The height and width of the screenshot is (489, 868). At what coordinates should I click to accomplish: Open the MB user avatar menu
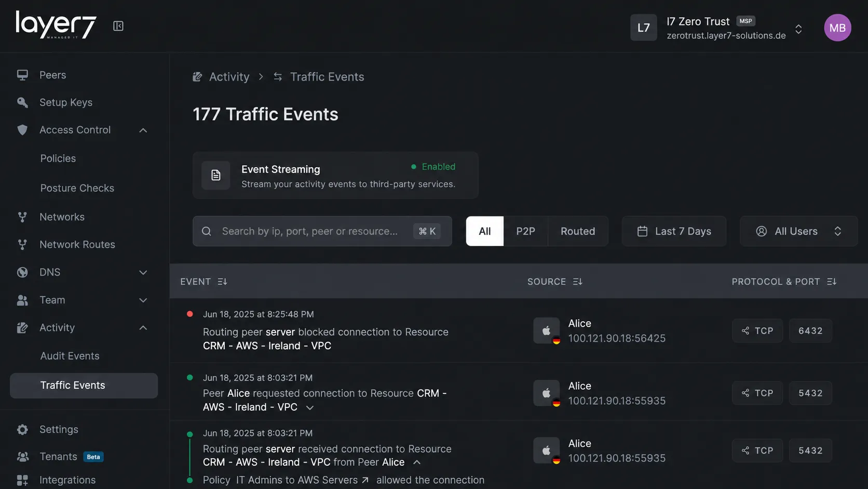coord(837,28)
